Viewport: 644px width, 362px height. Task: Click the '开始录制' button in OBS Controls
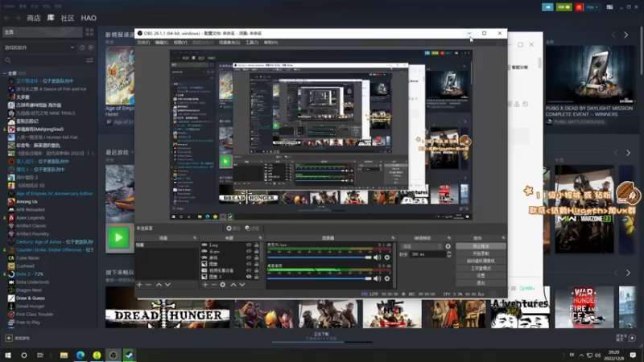[x=481, y=253]
